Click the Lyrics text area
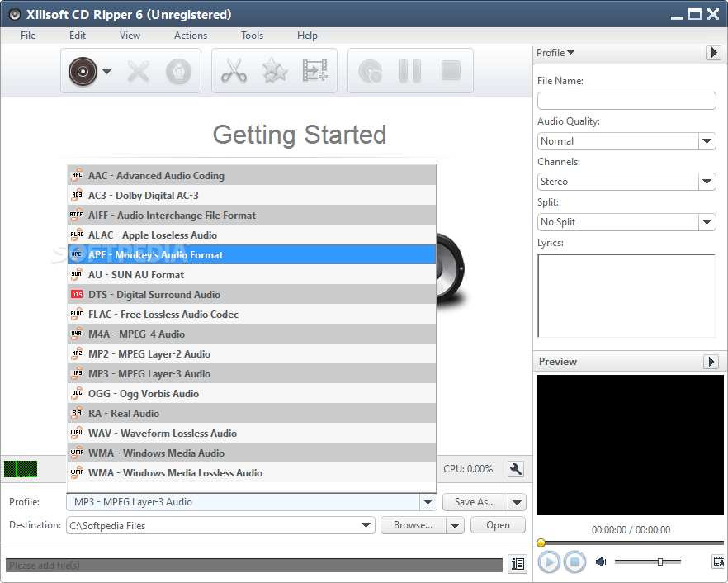728x583 pixels. (626, 296)
